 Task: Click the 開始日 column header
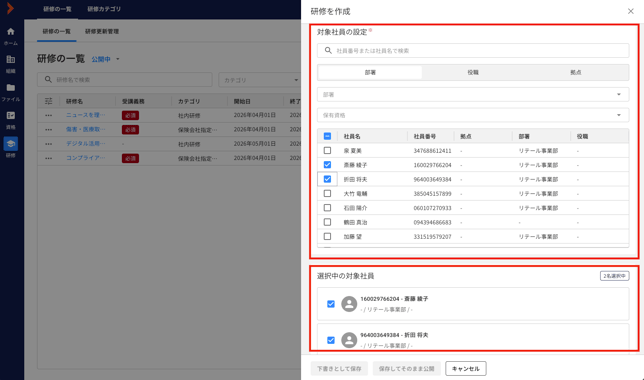[x=242, y=101]
